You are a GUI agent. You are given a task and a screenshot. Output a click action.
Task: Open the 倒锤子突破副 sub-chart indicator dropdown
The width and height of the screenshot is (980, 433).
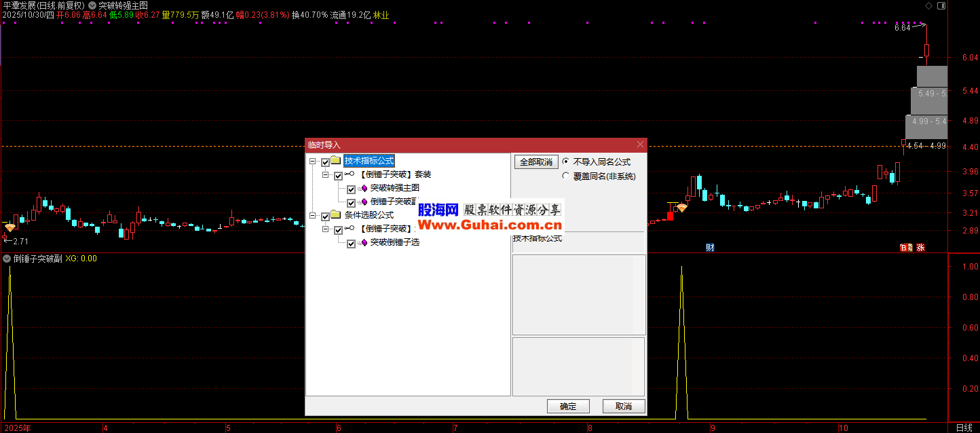click(7, 259)
